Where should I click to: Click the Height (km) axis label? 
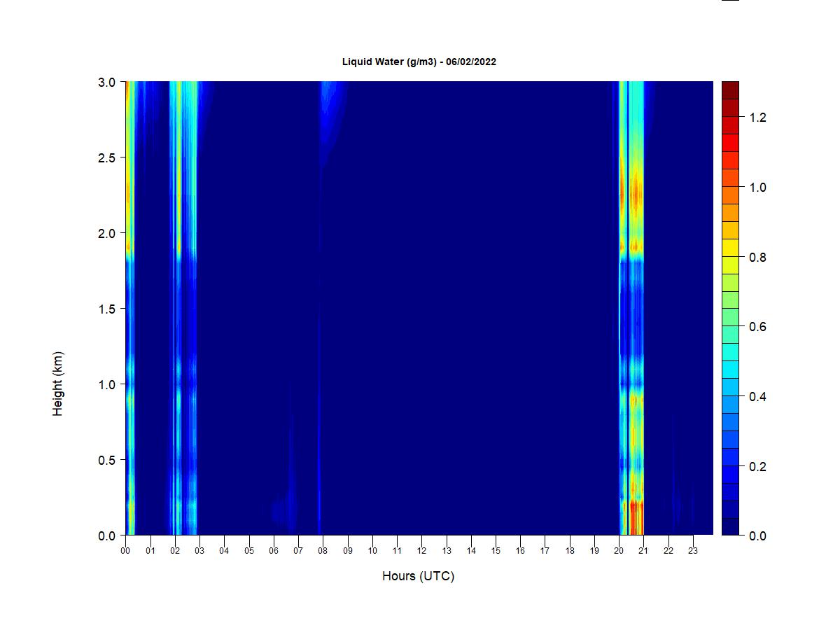[58, 384]
